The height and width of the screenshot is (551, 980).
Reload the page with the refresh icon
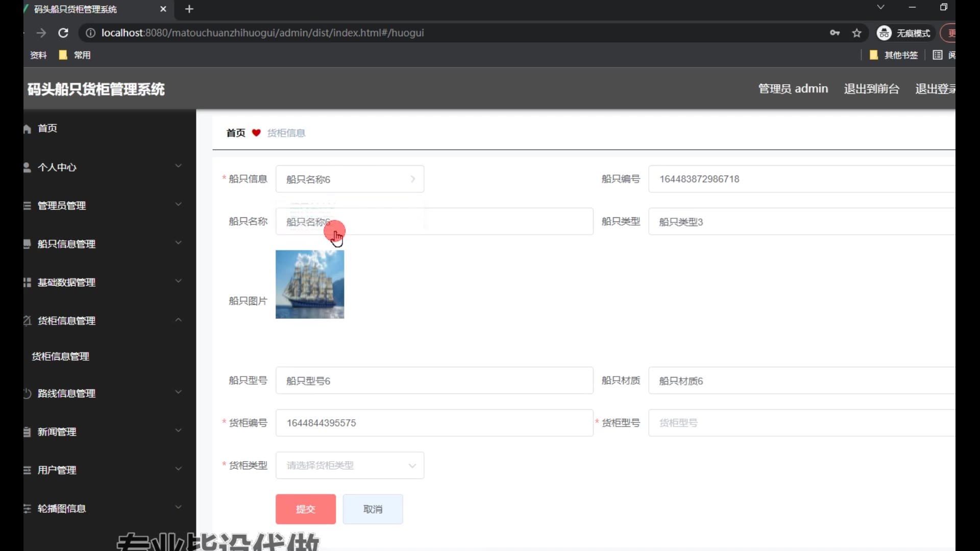point(63,33)
